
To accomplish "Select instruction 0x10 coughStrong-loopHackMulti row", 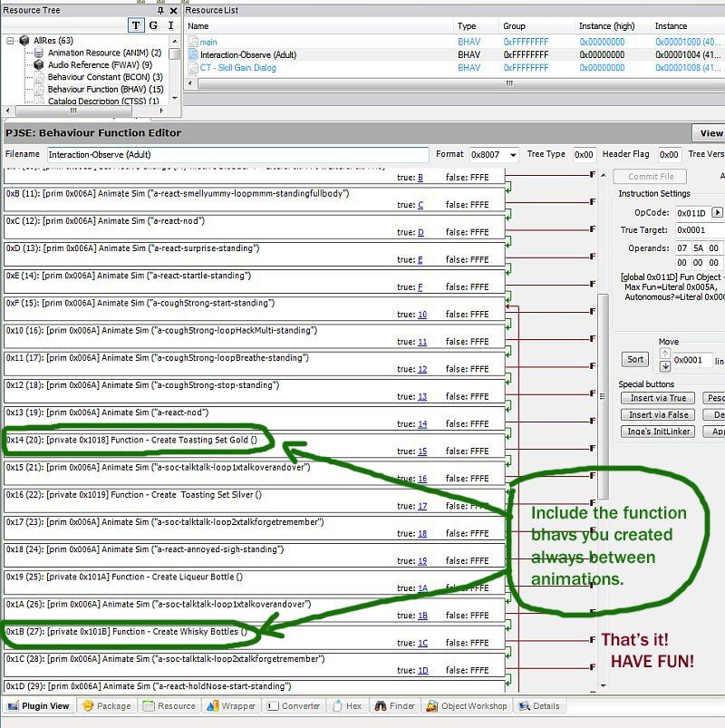I will point(255,335).
